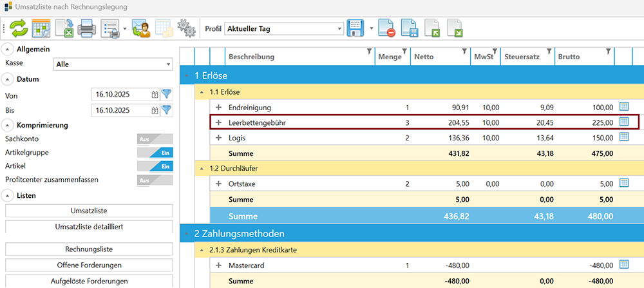644x288 pixels.
Task: Turn off the Artikelgruppe switch
Action: pos(155,152)
